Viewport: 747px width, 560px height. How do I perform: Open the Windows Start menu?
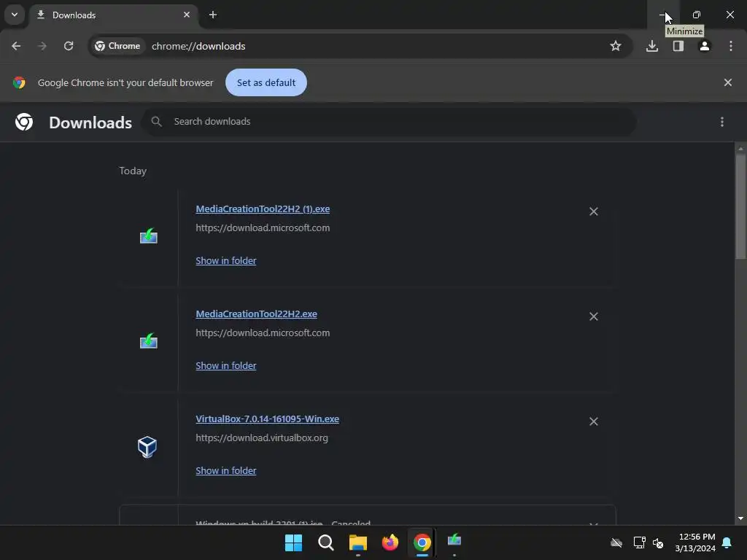point(293,542)
